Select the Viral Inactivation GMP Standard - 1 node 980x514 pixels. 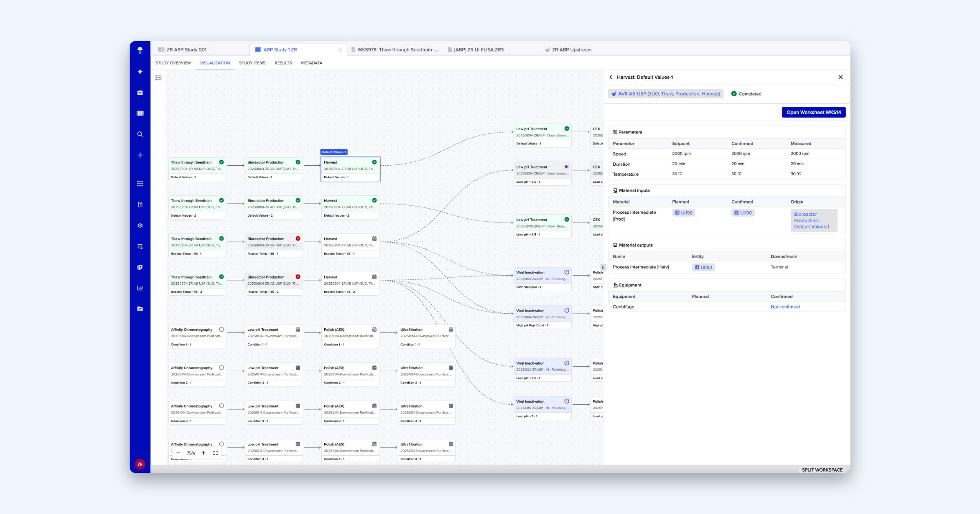(x=542, y=279)
